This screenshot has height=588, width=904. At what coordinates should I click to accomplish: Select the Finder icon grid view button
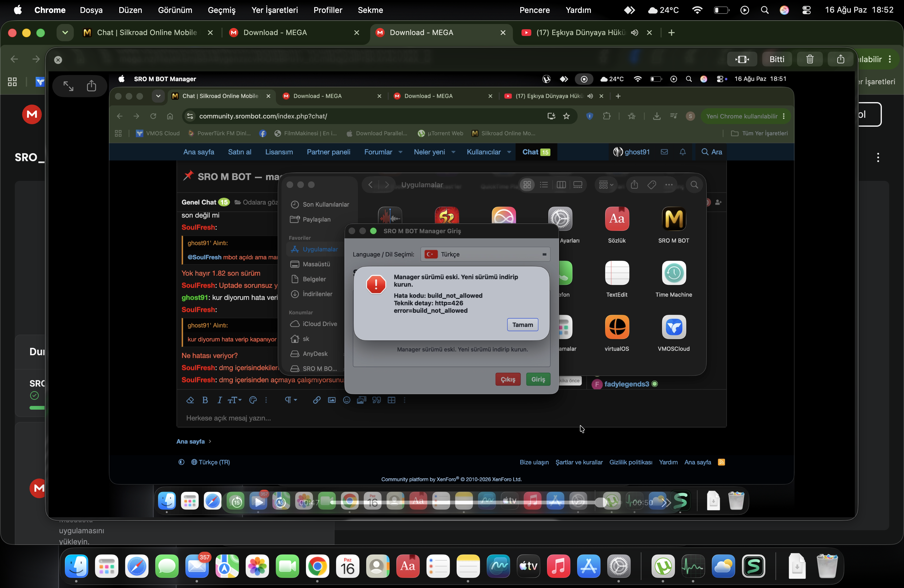coord(527,185)
